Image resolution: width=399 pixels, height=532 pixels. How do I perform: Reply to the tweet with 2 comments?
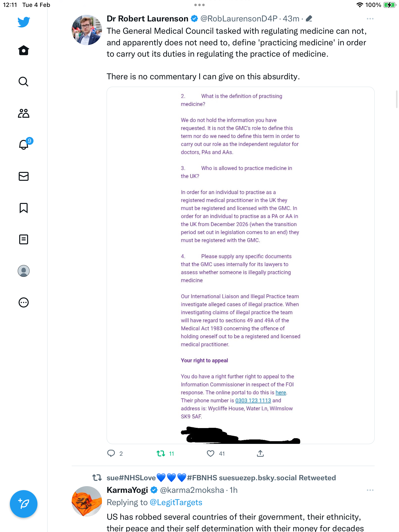(x=111, y=453)
